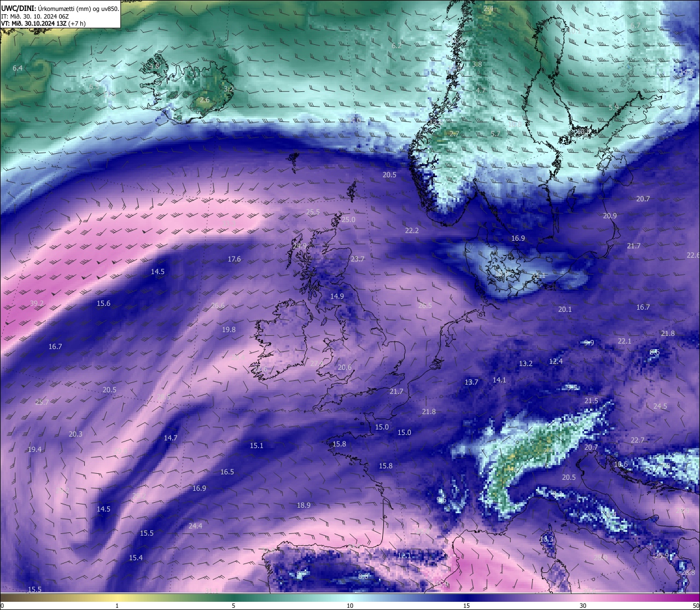Click the 22.7 value east of the Alps
Image resolution: width=700 pixels, height=610 pixels.
[637, 440]
